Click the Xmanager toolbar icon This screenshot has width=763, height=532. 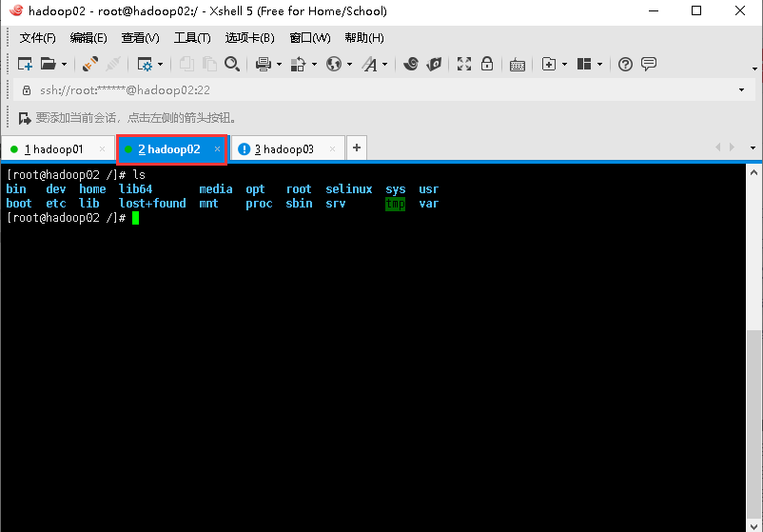[434, 64]
